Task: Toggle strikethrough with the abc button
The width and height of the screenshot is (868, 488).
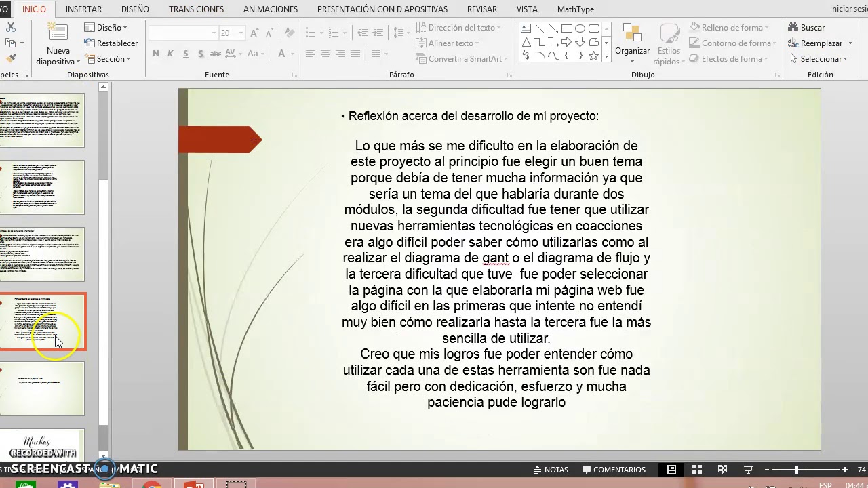Action: (216, 54)
